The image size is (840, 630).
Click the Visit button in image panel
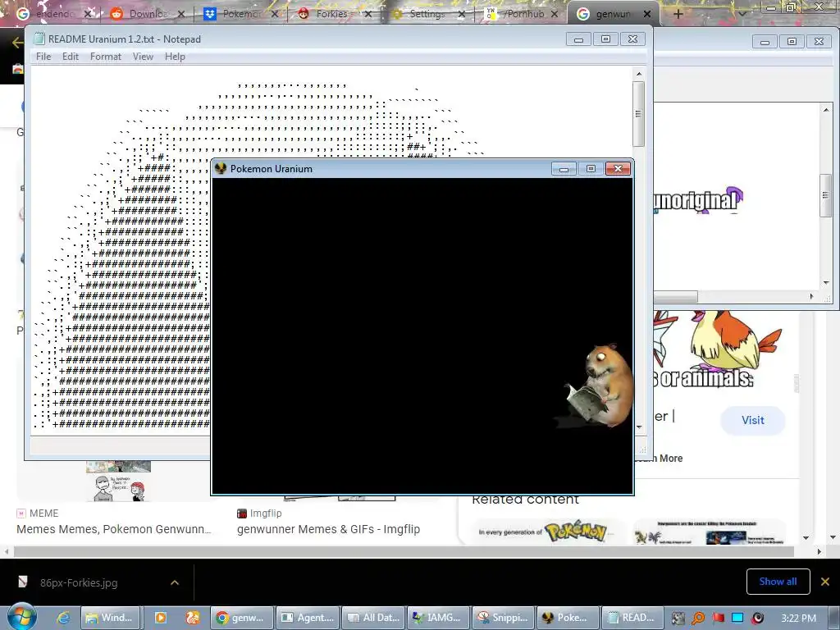(x=753, y=420)
